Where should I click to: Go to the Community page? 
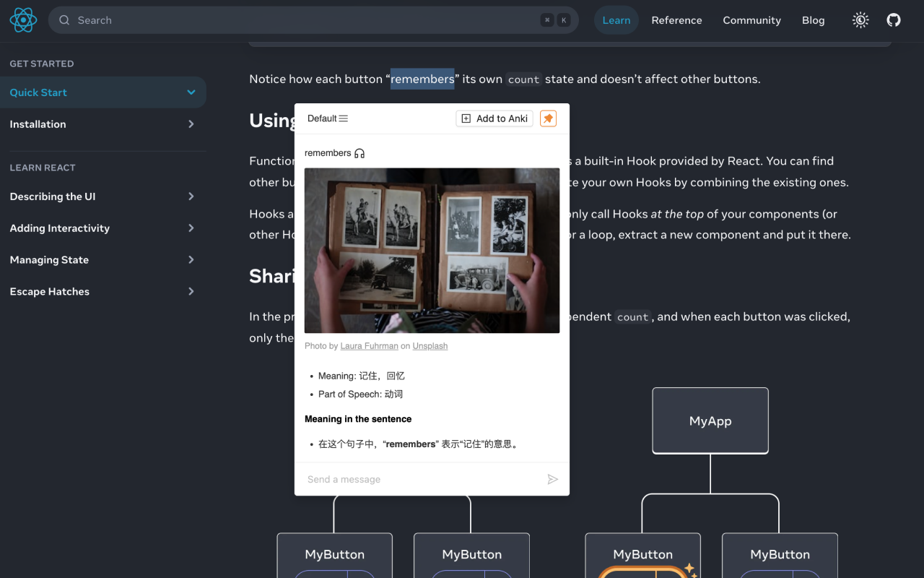[751, 20]
